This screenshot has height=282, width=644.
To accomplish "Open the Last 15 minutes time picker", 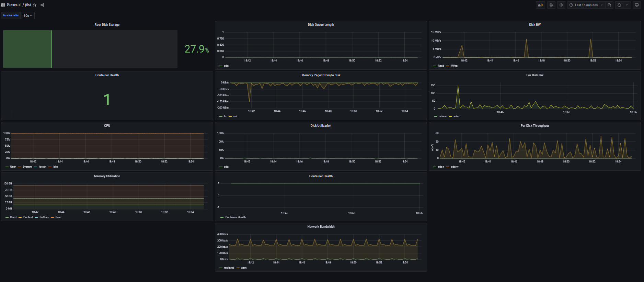I will coord(586,5).
